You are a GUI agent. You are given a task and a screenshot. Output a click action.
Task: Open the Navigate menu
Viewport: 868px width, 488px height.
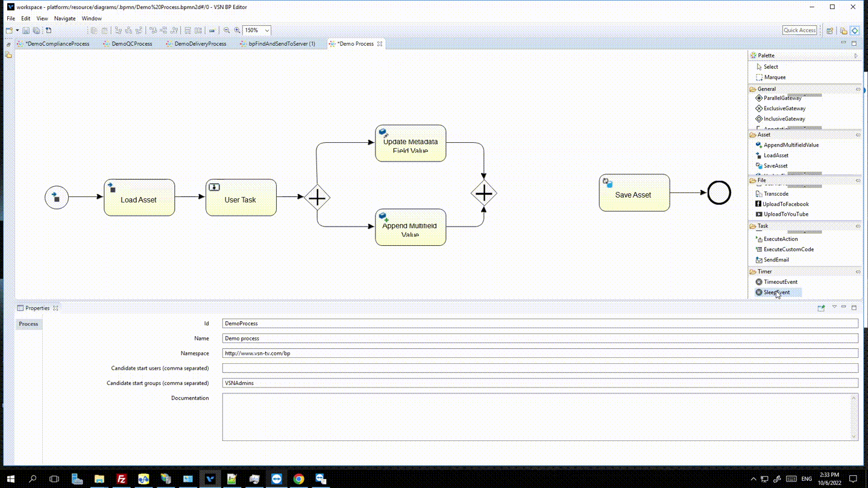64,19
